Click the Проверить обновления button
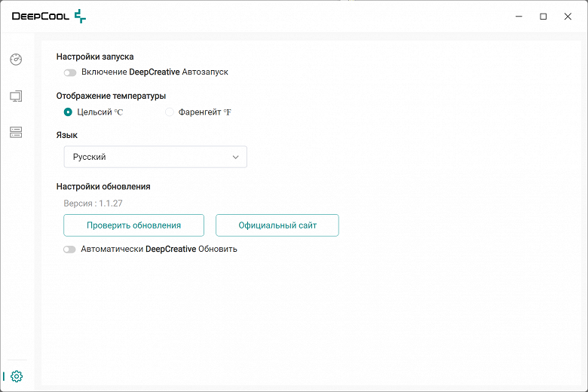Viewport: 588px width, 392px height. click(x=133, y=225)
